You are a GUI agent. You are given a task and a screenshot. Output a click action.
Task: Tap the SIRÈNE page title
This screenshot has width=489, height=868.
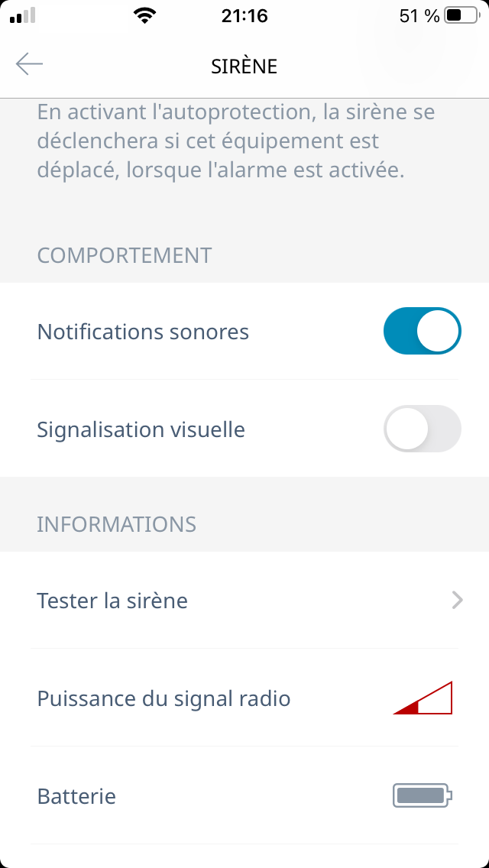244,66
